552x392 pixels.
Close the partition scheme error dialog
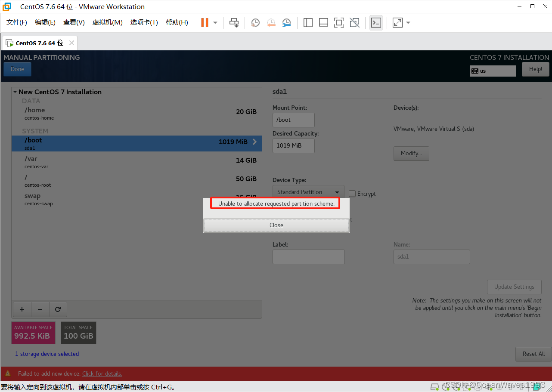[x=276, y=225]
